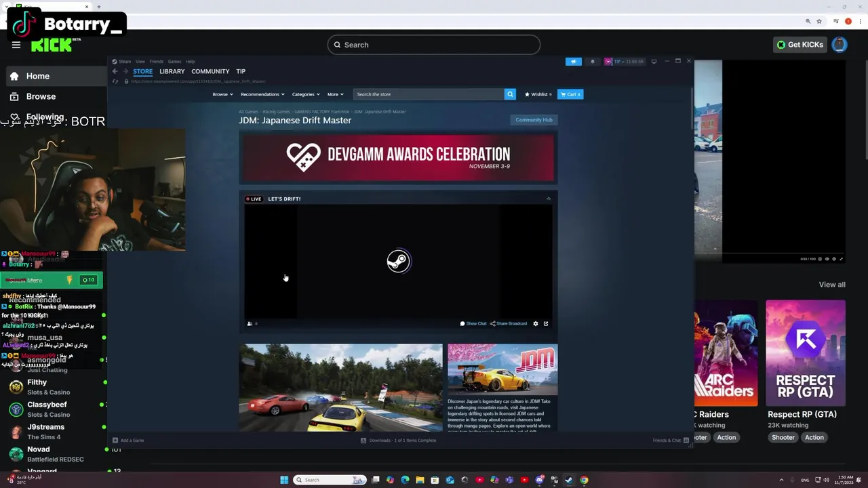
Task: Open Microsoft Edge from the taskbar
Action: 405,480
